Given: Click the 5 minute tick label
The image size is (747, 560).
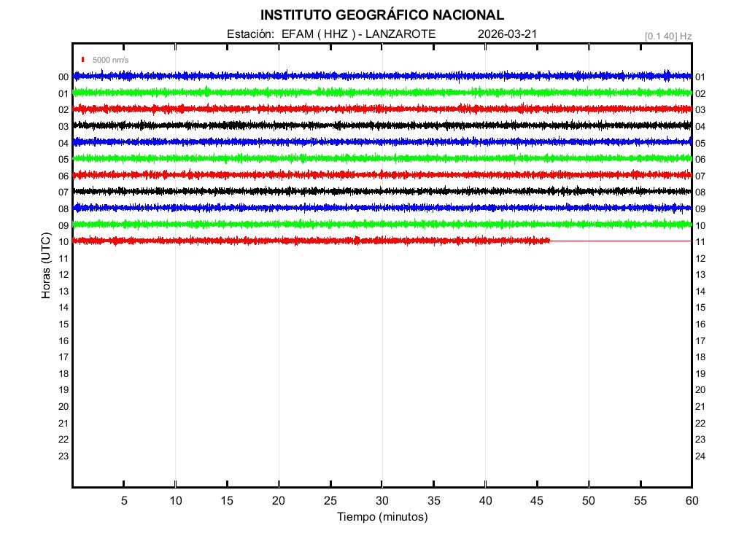Looking at the screenshot, I should click(x=124, y=500).
